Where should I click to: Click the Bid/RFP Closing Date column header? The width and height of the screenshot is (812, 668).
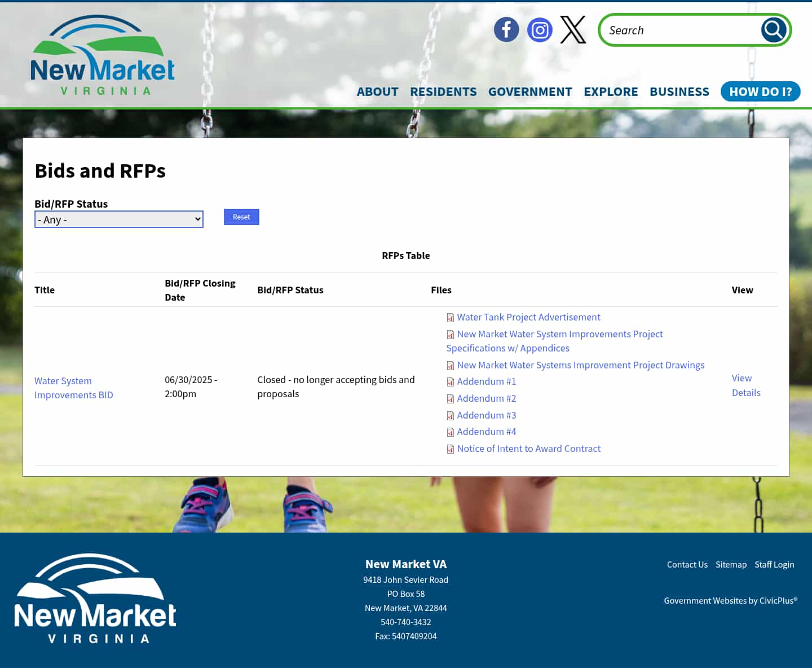click(200, 290)
